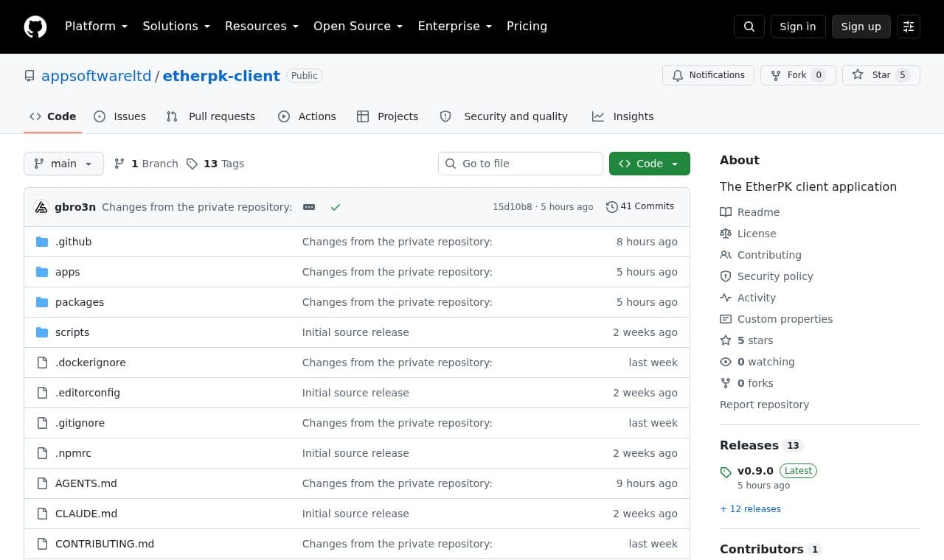View the 41 Commits history
944x560 pixels.
pyautogui.click(x=640, y=206)
